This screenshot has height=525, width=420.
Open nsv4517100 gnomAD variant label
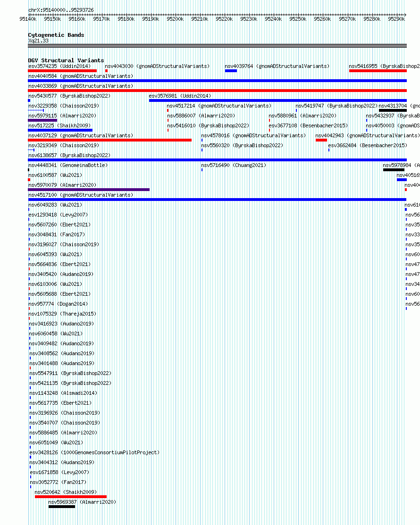coord(81,195)
